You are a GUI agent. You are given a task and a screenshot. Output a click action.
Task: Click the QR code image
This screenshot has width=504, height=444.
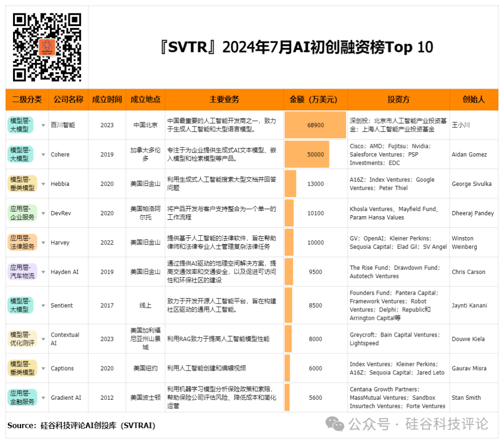47,47
